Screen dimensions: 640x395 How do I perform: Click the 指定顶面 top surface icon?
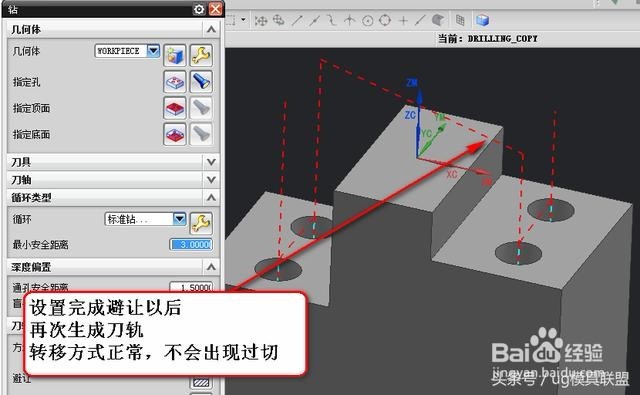coord(175,108)
